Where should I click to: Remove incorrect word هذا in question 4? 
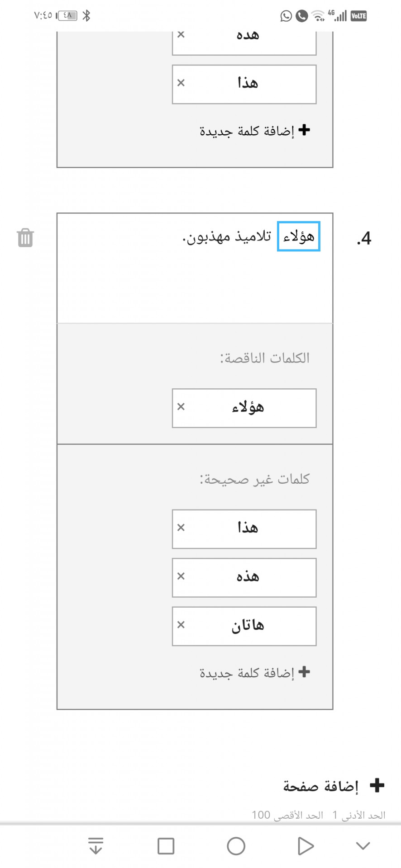click(181, 528)
